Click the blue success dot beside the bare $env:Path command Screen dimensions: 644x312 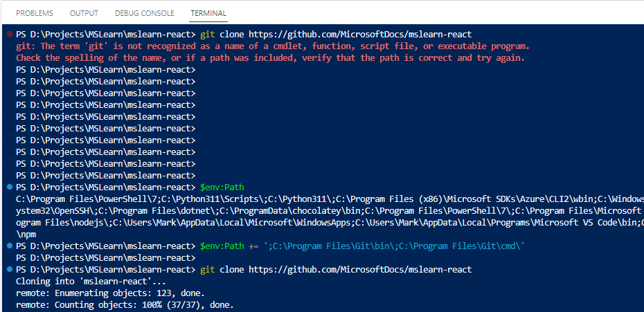(8, 187)
